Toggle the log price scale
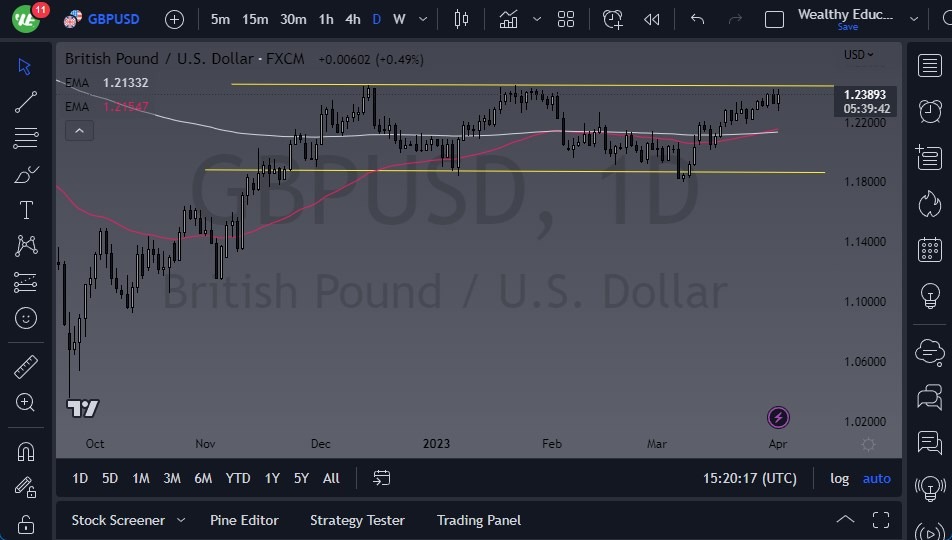This screenshot has height=540, width=952. click(x=839, y=478)
